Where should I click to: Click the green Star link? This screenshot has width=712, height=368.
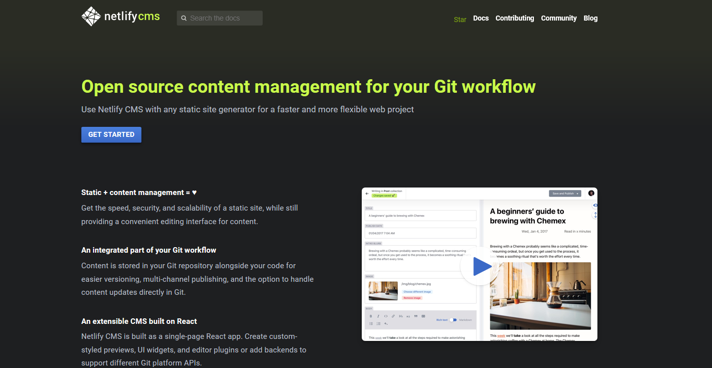(x=460, y=20)
